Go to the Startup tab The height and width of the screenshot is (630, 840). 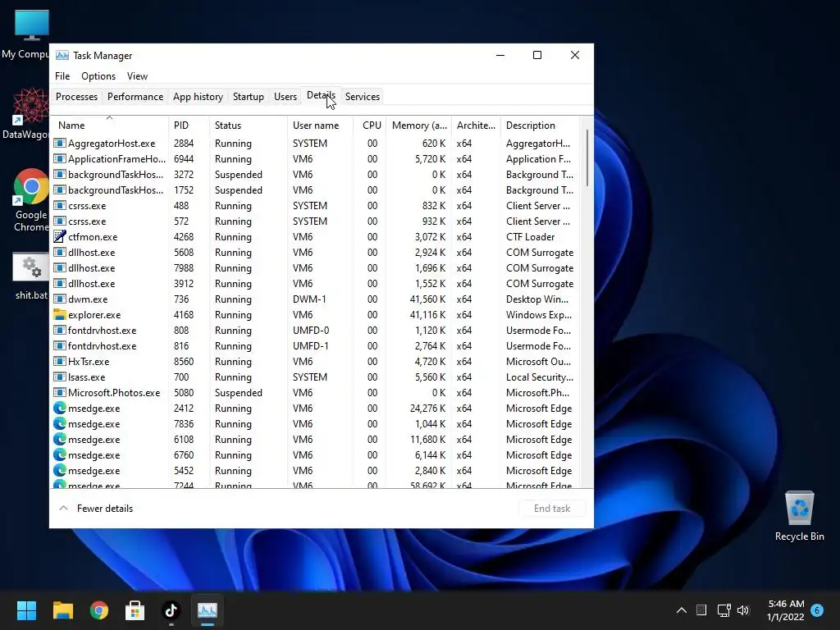(248, 97)
